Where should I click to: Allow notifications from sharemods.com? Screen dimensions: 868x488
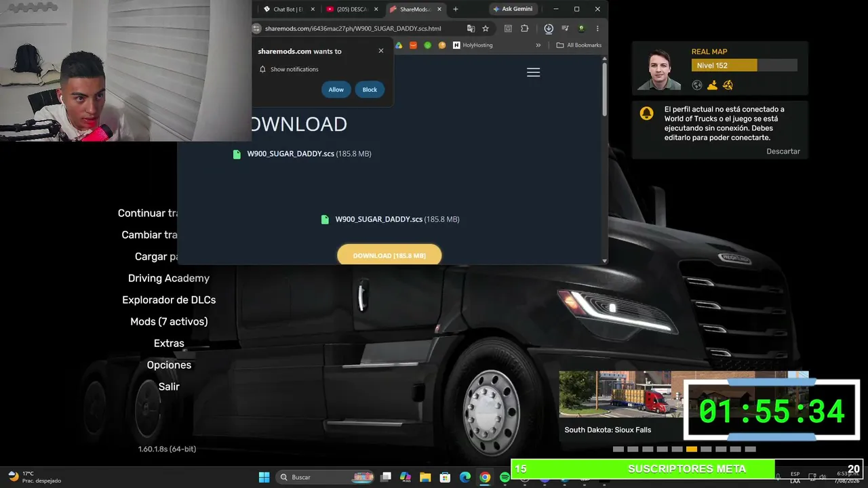click(x=336, y=89)
